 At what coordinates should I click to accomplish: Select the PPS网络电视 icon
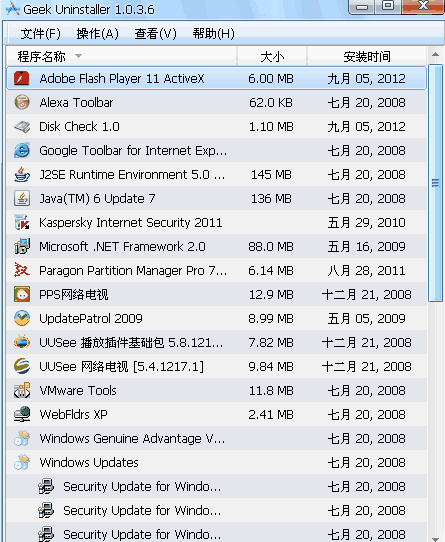(x=22, y=295)
